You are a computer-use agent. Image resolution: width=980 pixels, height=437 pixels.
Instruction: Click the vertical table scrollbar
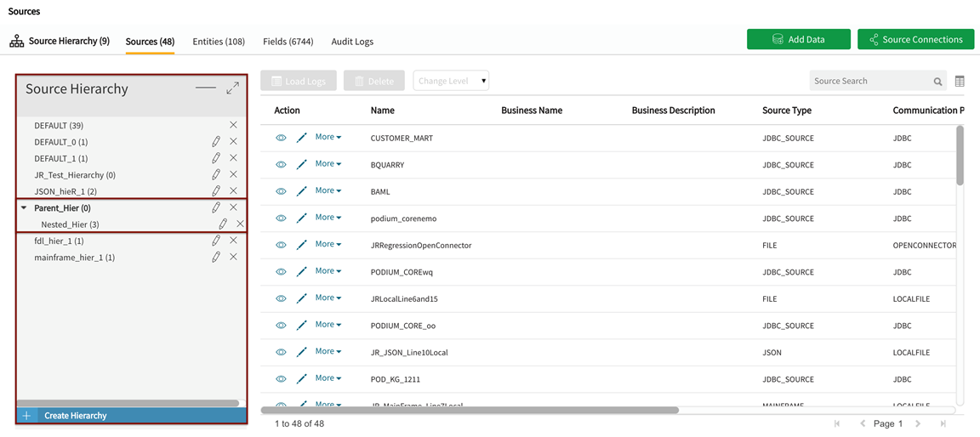pyautogui.click(x=960, y=156)
